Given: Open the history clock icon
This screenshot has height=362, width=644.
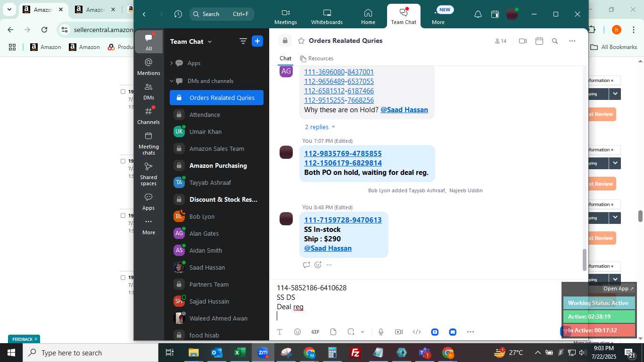Looking at the screenshot, I should pyautogui.click(x=178, y=14).
